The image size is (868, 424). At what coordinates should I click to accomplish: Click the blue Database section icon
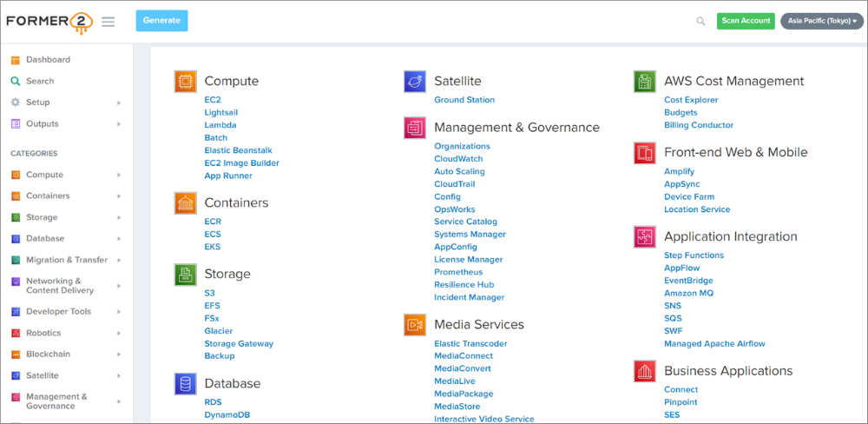point(185,383)
